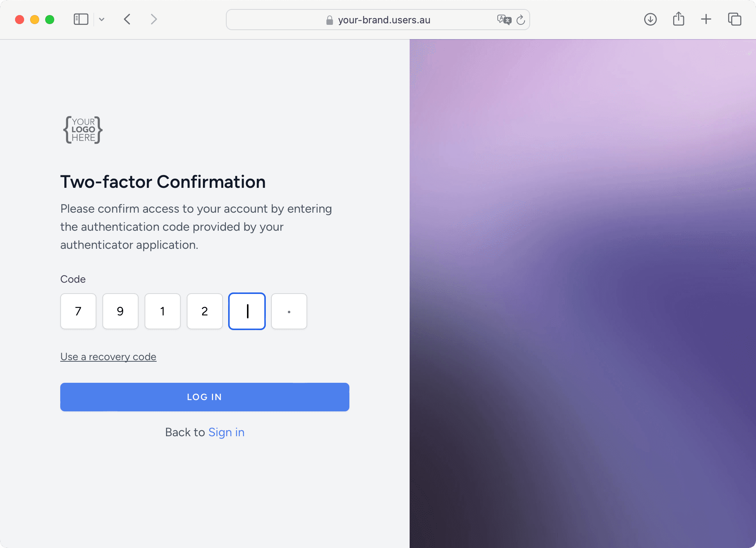This screenshot has width=756, height=548.
Task: Expand the sidebar options chevron
Action: [101, 19]
